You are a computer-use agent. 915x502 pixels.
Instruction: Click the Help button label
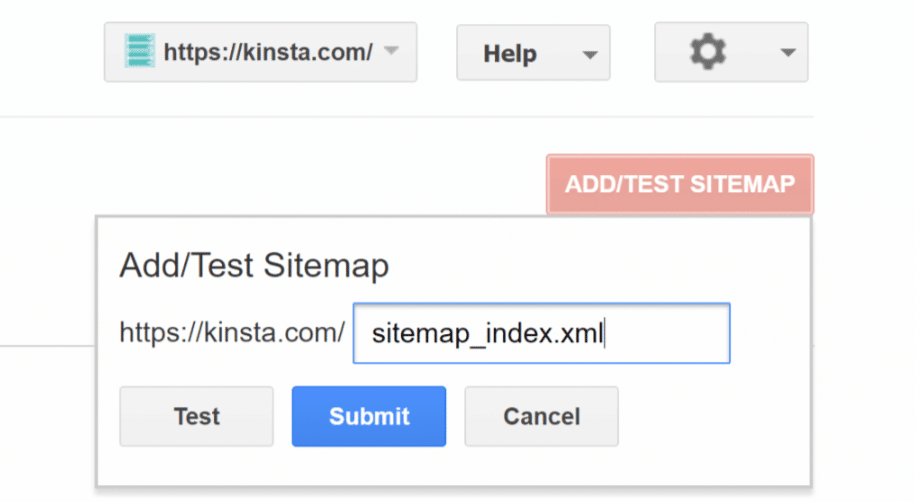[509, 53]
